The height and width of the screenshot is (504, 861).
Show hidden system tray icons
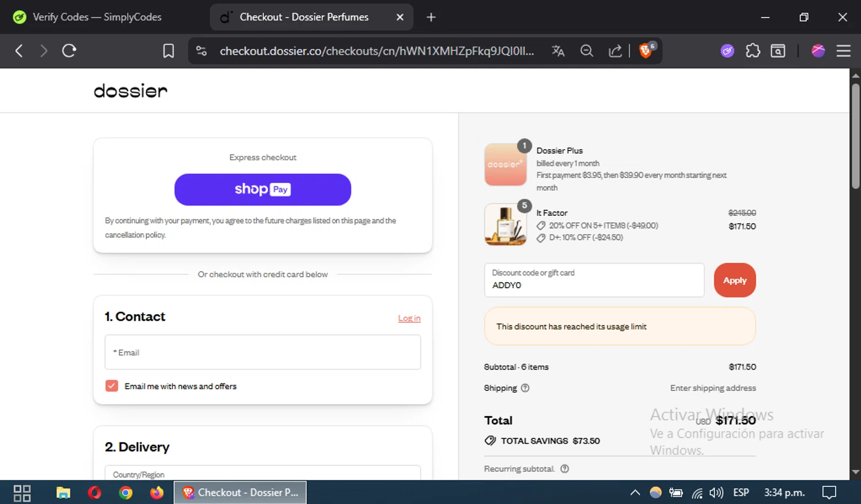coord(635,493)
